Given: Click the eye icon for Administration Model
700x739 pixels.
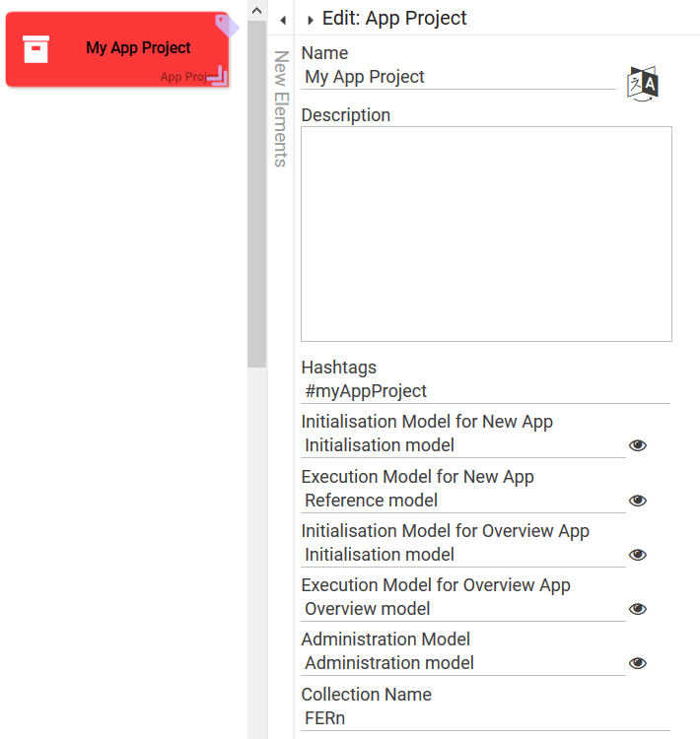Looking at the screenshot, I should (638, 663).
